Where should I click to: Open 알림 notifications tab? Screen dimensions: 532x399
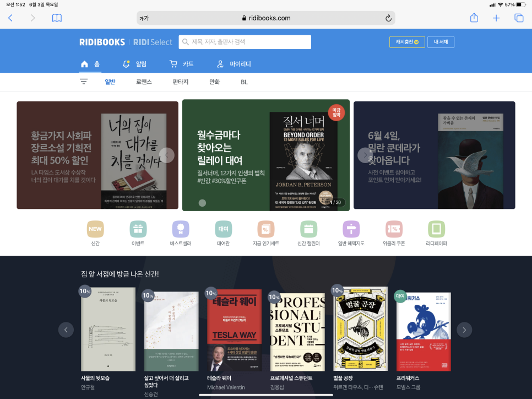pyautogui.click(x=134, y=64)
